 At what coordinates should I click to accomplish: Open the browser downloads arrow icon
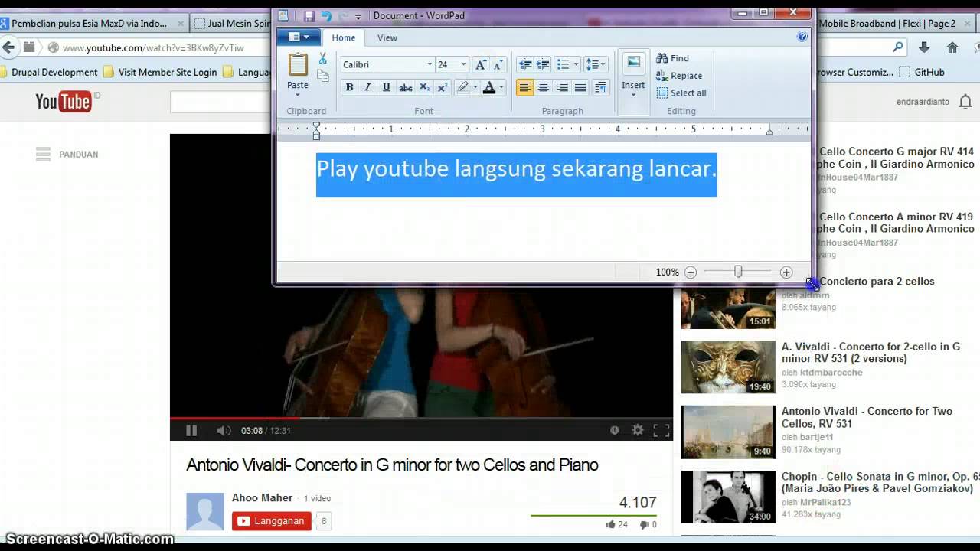tap(924, 47)
